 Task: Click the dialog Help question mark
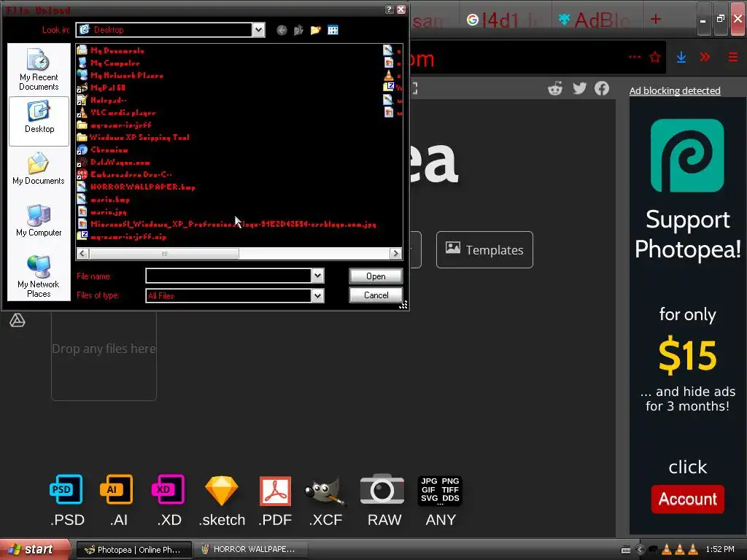(x=389, y=9)
